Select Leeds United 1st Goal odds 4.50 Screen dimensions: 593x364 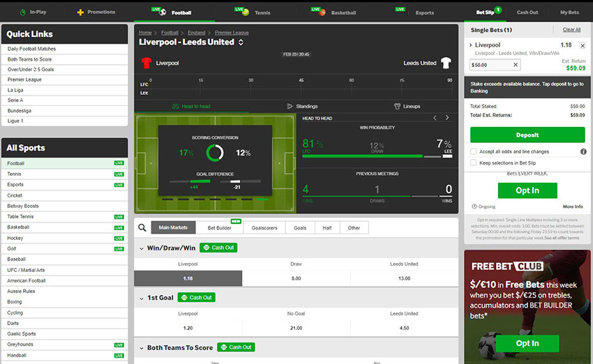tap(404, 328)
